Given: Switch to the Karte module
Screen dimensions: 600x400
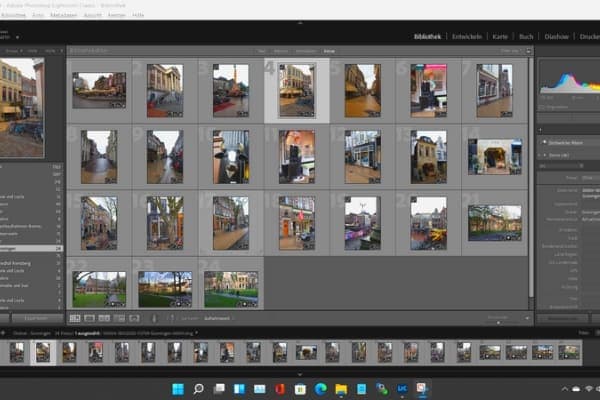Looking at the screenshot, I should (x=500, y=37).
